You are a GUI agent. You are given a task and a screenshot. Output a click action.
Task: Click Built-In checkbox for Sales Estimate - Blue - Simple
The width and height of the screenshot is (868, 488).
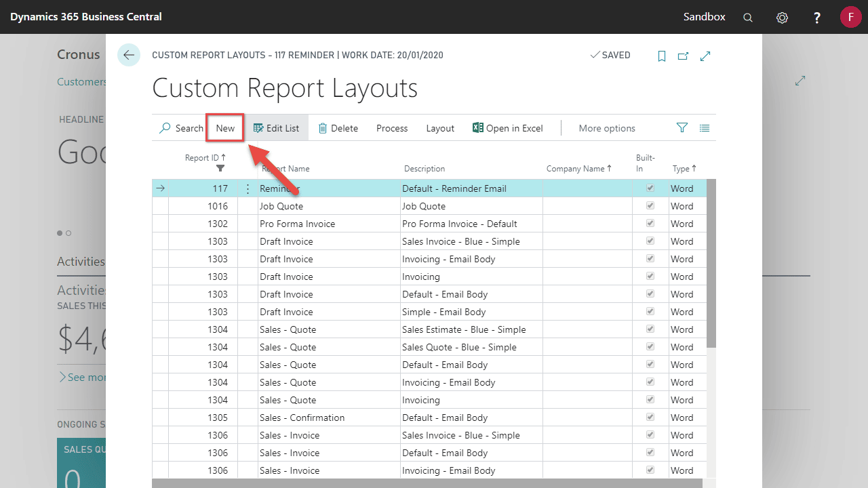coord(650,329)
